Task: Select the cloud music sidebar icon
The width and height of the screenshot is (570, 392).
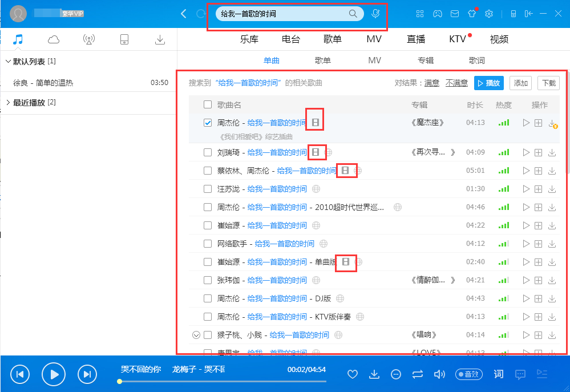Action: [52, 39]
